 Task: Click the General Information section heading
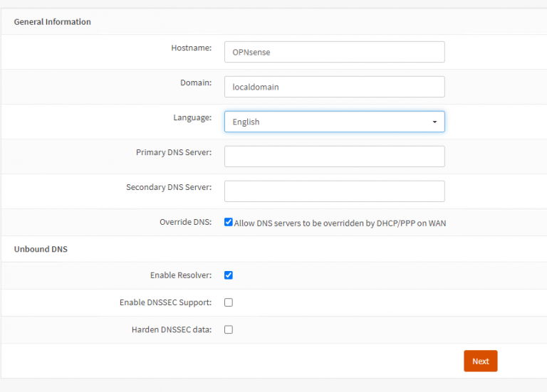(53, 22)
